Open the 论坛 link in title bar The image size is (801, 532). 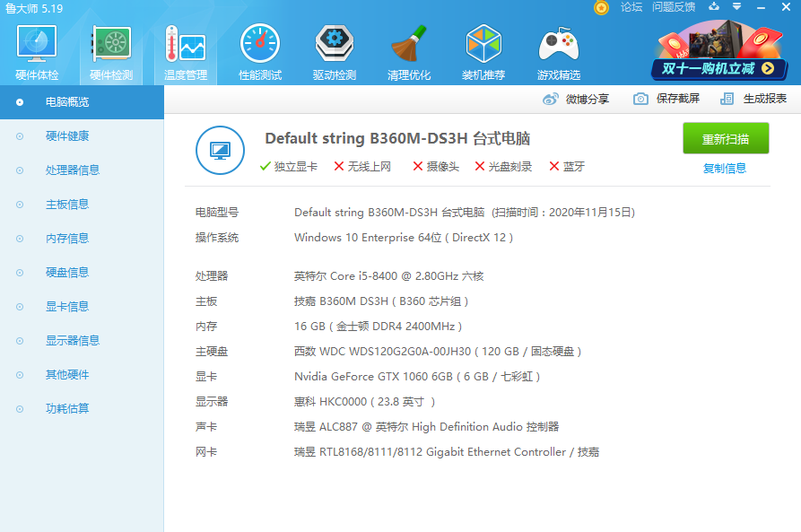click(x=631, y=7)
